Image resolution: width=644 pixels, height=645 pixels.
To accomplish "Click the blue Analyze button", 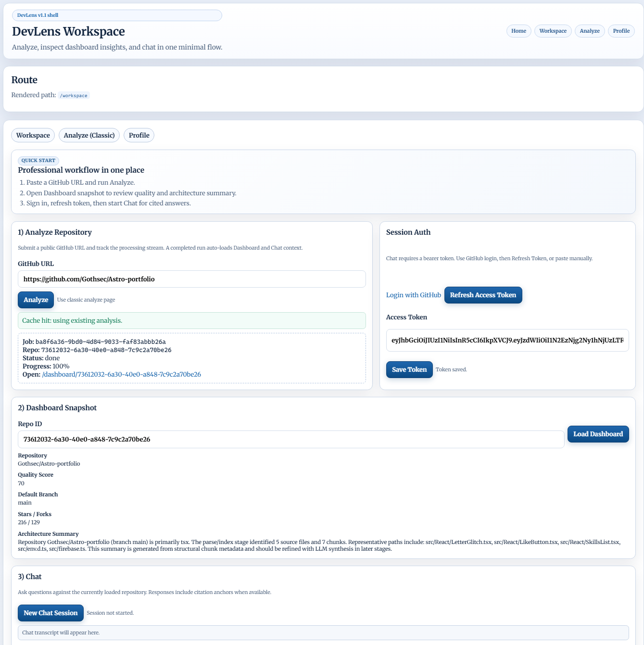I will tap(36, 300).
